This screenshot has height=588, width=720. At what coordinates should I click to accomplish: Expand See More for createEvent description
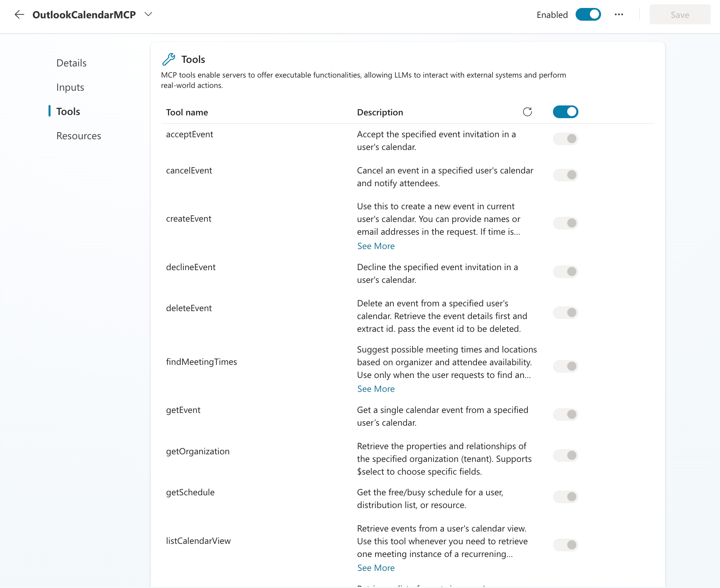point(376,246)
